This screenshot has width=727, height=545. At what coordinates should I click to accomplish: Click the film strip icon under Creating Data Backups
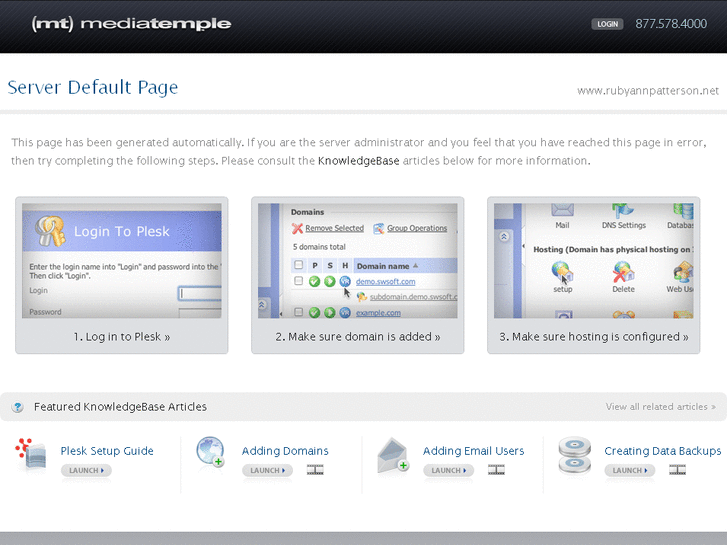(677, 470)
